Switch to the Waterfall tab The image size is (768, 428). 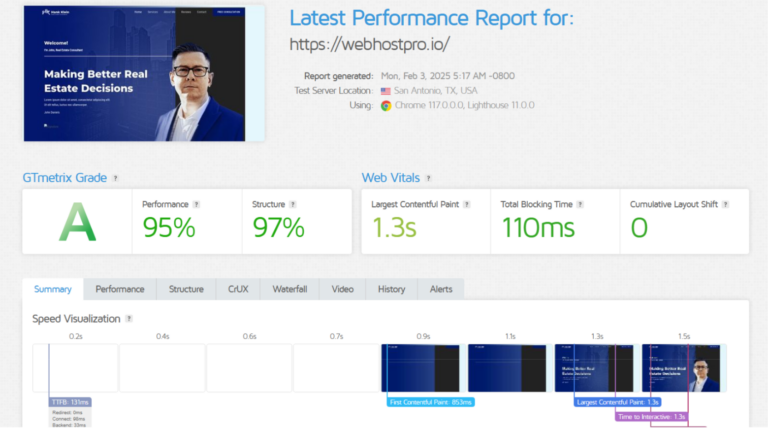(290, 289)
